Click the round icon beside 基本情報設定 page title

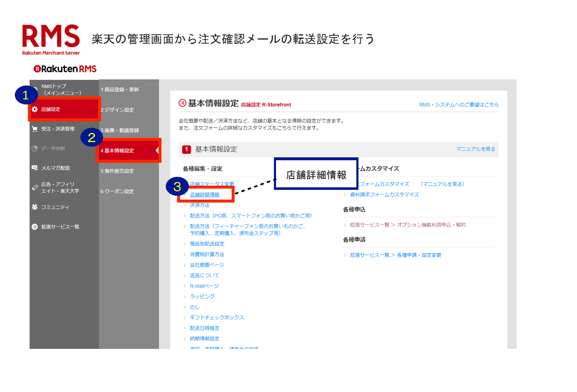[182, 103]
